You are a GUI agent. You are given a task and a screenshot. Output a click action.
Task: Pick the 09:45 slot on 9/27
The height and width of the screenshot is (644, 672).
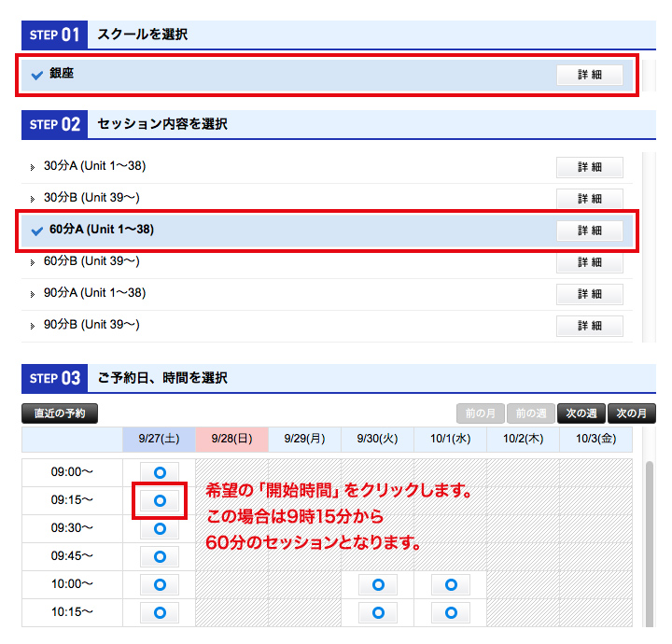tap(160, 557)
